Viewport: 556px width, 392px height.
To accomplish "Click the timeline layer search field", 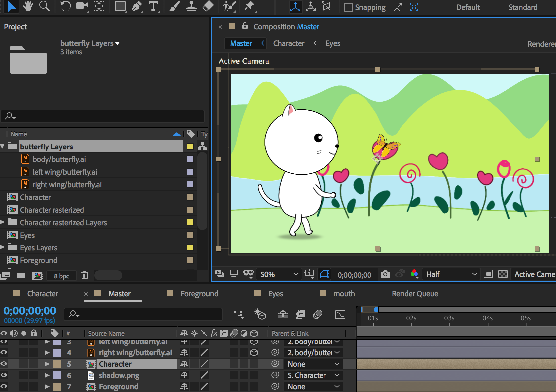I will click(x=143, y=314).
